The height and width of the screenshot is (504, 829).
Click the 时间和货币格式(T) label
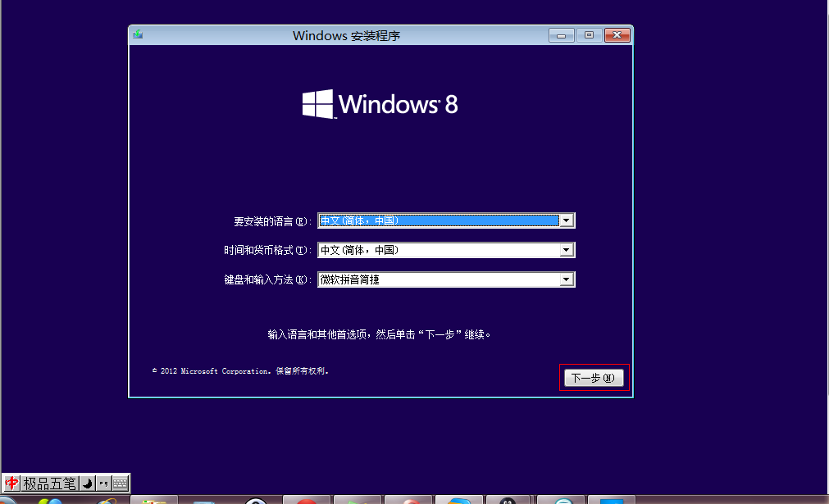coord(267,251)
